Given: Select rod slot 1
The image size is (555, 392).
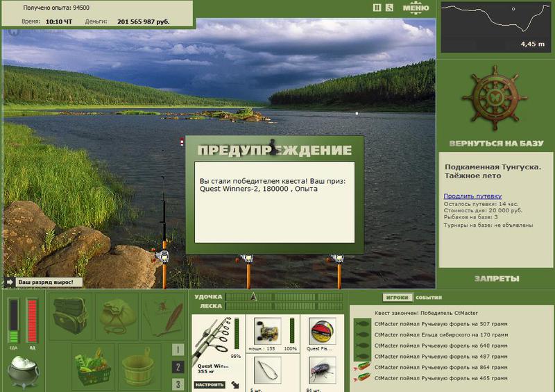Looking at the screenshot, I should [178, 350].
